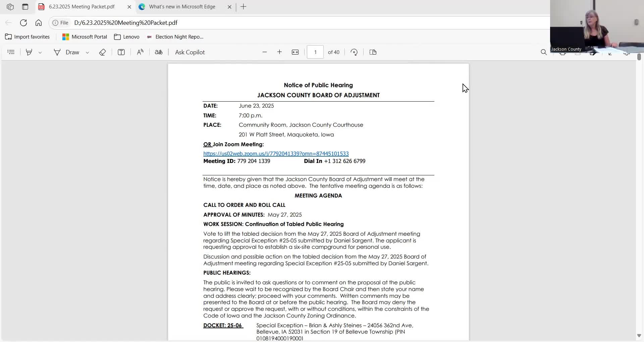644x342 pixels.
Task: Click the vertical scrollbar thumb
Action: (x=639, y=57)
